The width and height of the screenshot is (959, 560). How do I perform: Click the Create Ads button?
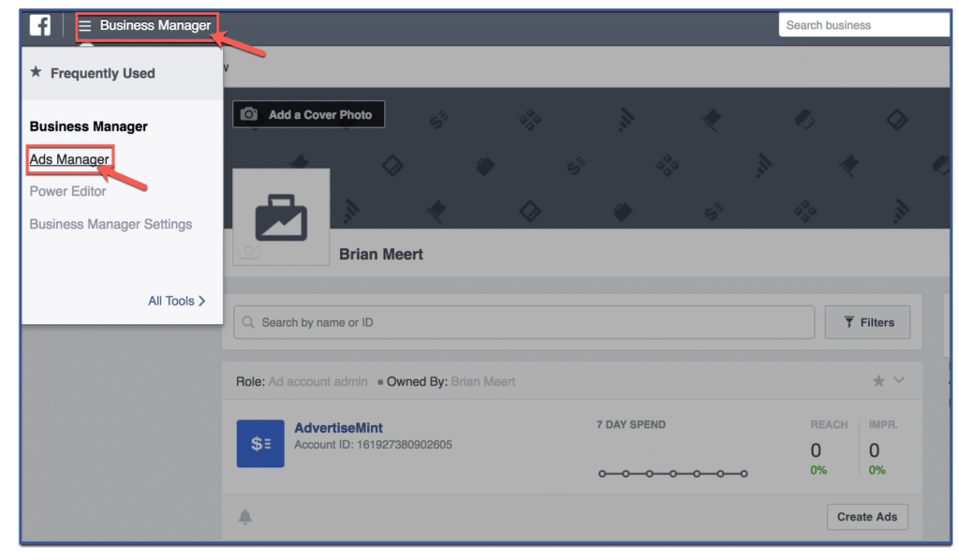[x=867, y=517]
